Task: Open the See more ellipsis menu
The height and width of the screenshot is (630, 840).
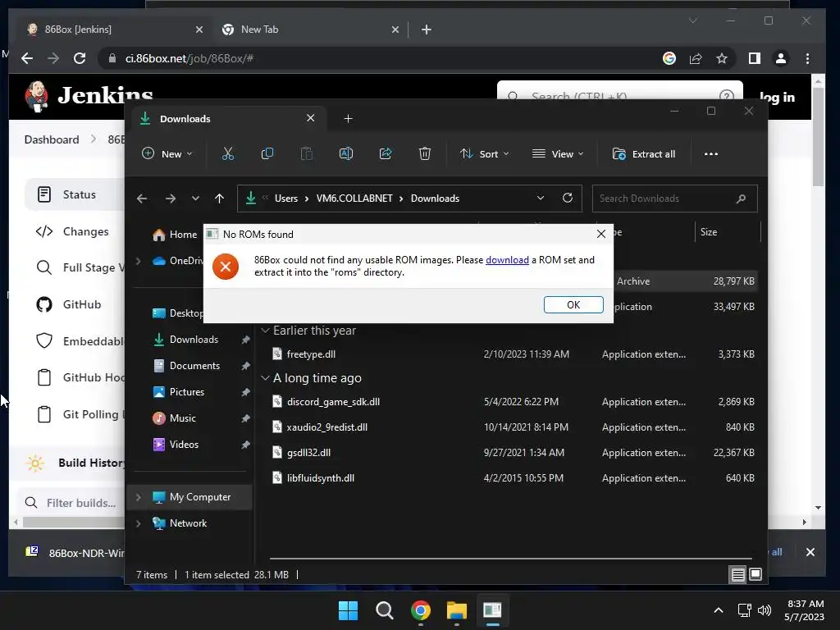Action: [711, 153]
